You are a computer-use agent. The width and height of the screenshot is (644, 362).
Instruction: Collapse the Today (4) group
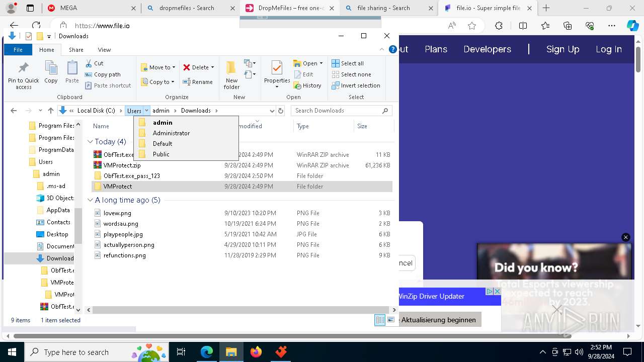pos(90,142)
